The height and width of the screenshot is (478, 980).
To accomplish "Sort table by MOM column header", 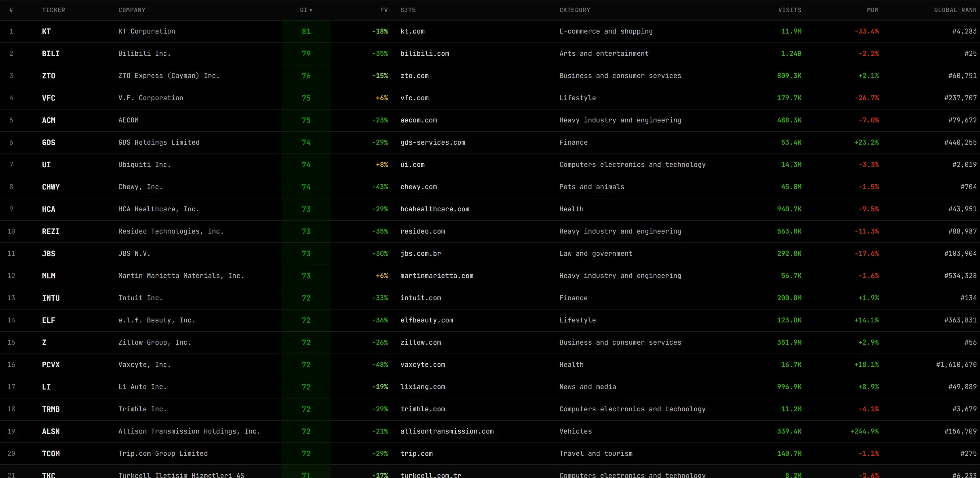I will pos(873,10).
